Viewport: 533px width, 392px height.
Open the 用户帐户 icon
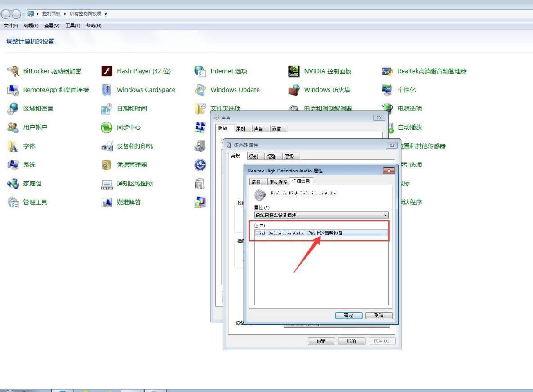pos(13,128)
